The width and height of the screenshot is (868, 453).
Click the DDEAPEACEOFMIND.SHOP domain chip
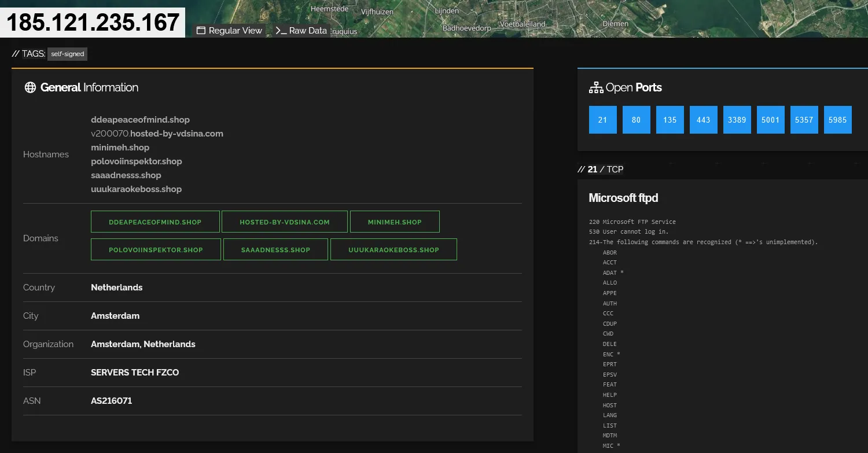[x=155, y=221]
